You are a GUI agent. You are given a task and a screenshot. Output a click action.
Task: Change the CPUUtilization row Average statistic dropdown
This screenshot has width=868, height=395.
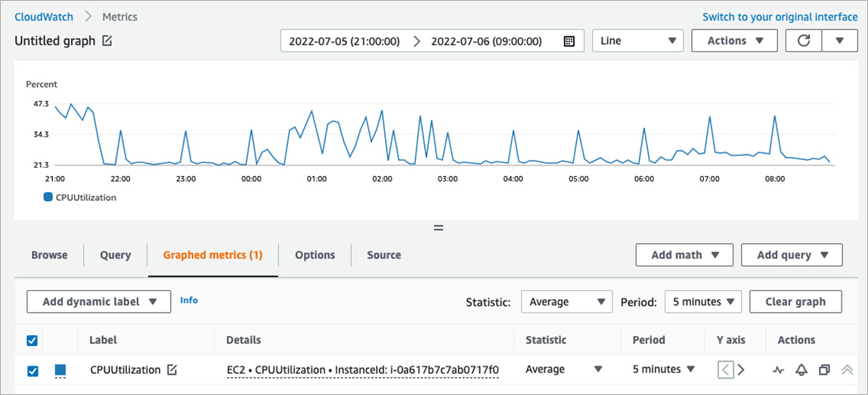click(563, 369)
